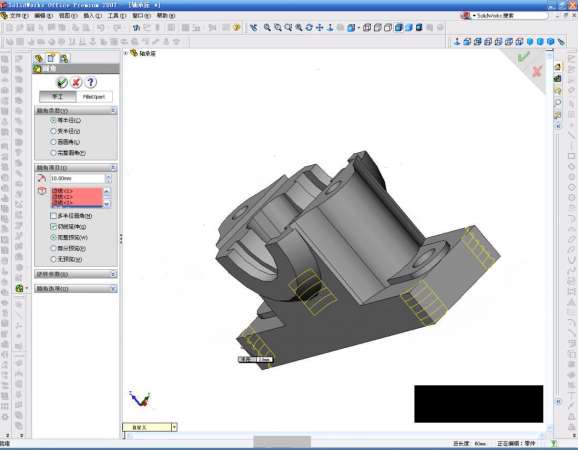Screen dimensions: 578x450
Task: Click the radius callout label on the model
Action: (x=256, y=359)
